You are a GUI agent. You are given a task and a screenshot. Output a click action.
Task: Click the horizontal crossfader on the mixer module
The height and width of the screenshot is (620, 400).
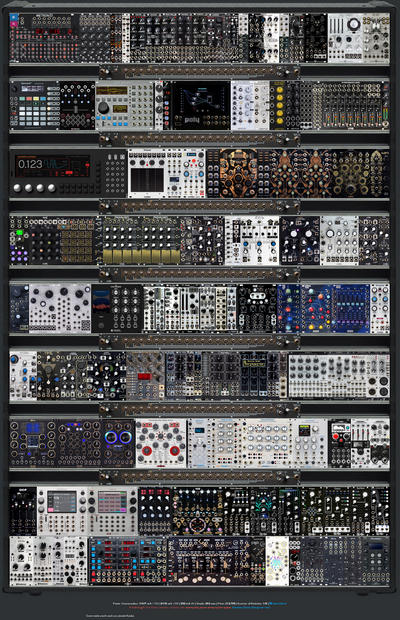[77, 108]
